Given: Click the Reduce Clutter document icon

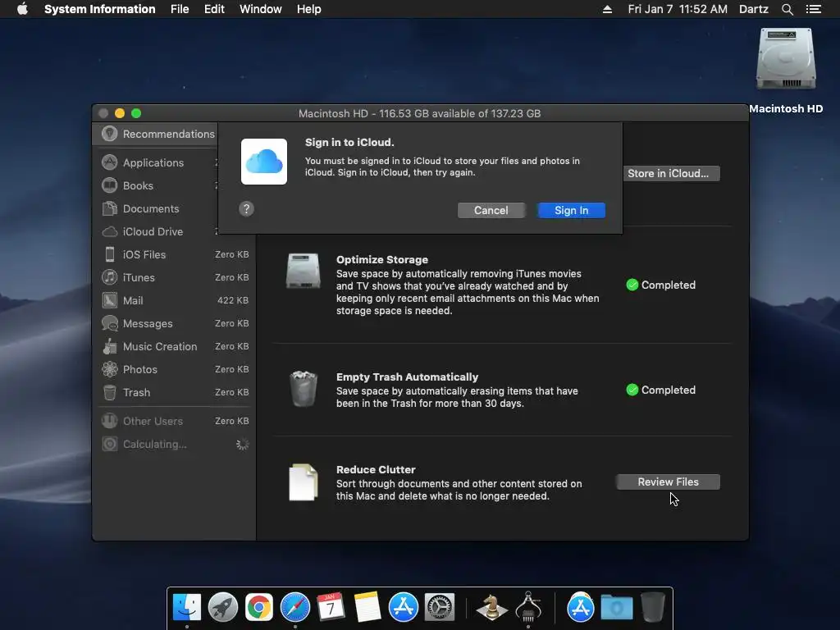Looking at the screenshot, I should pos(304,482).
